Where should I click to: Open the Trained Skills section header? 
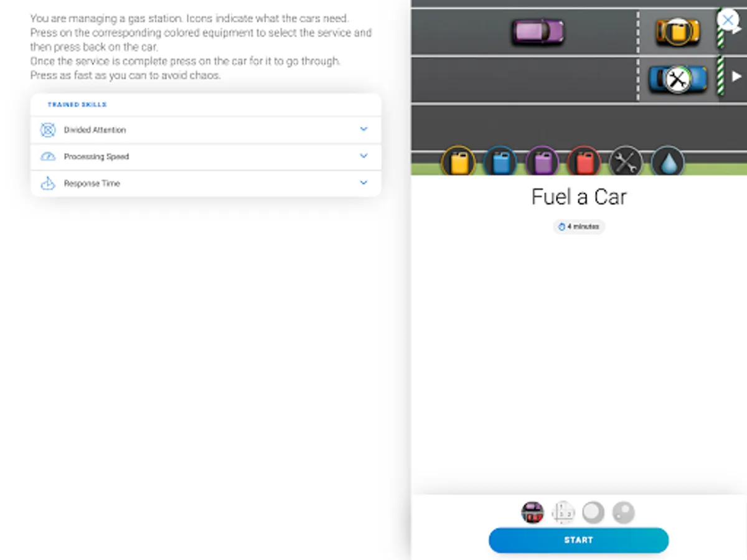pyautogui.click(x=76, y=105)
